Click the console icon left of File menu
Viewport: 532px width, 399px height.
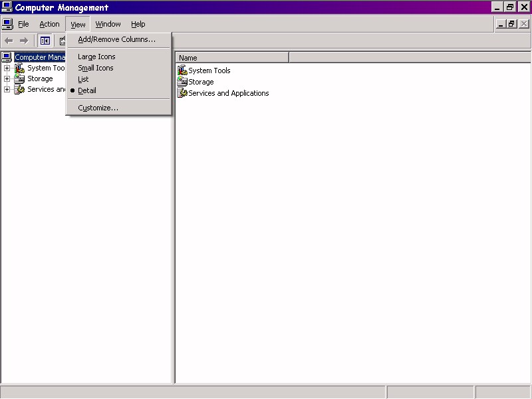(x=7, y=24)
